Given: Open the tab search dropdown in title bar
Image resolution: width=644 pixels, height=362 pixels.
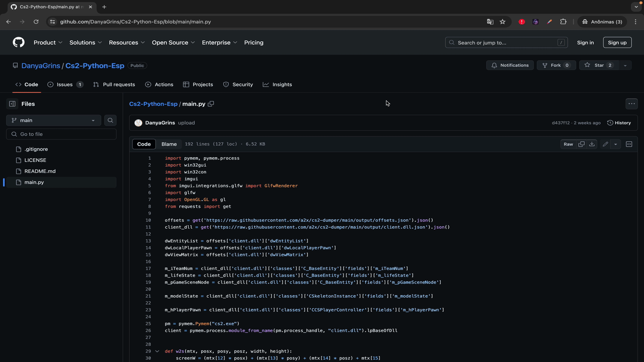Looking at the screenshot, I should [636, 7].
